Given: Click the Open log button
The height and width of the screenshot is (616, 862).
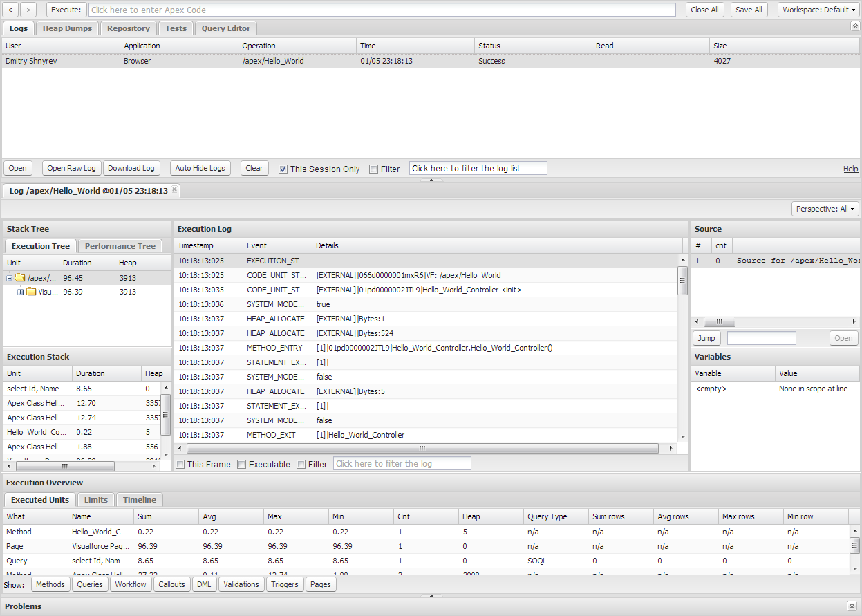Looking at the screenshot, I should click(18, 168).
